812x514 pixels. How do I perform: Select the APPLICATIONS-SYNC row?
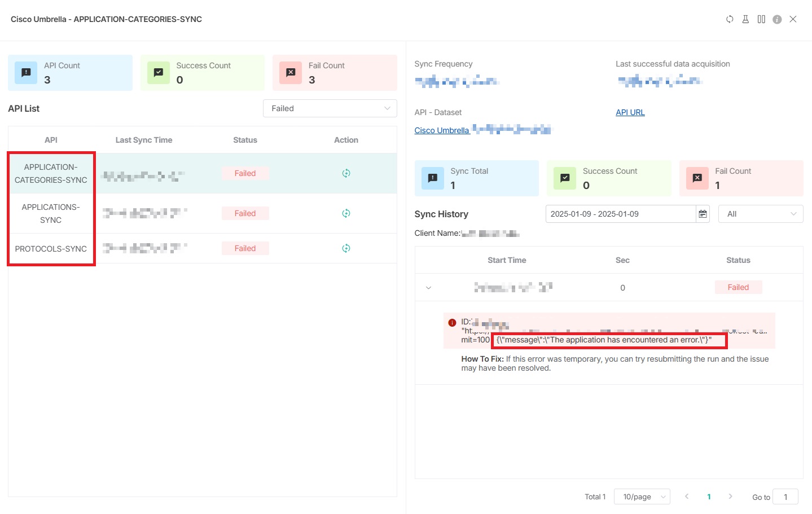pos(203,213)
